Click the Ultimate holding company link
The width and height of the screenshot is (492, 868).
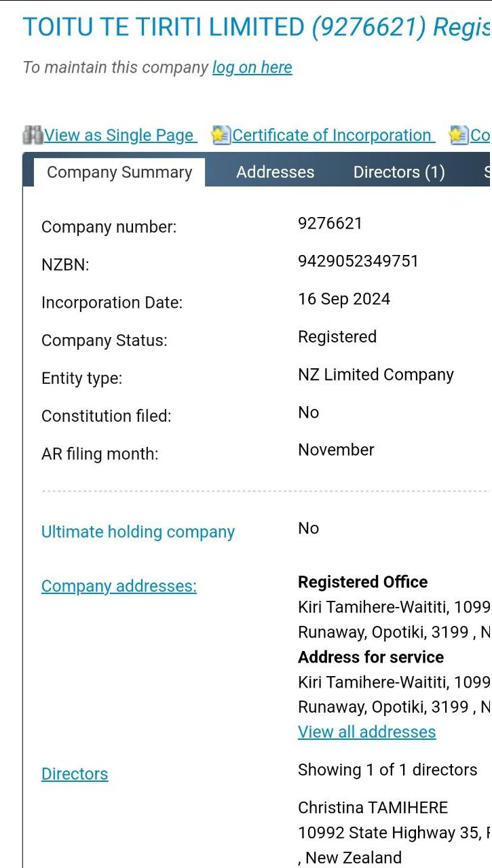138,532
